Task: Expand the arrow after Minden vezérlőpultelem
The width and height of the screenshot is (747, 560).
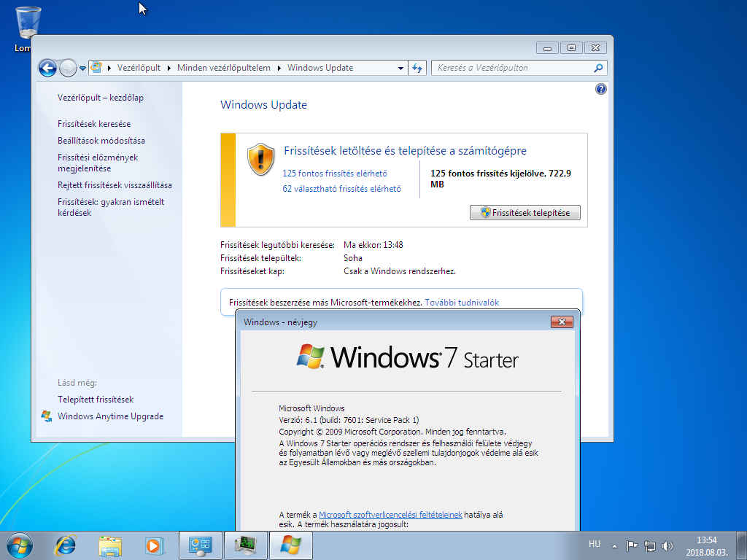Action: pos(279,68)
